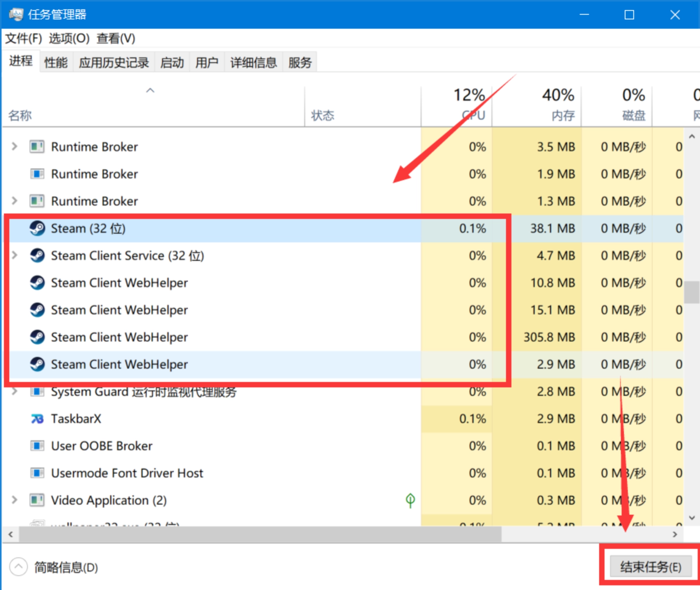Viewport: 700px width, 590px height.
Task: Minimize the Task Manager window
Action: [x=584, y=15]
